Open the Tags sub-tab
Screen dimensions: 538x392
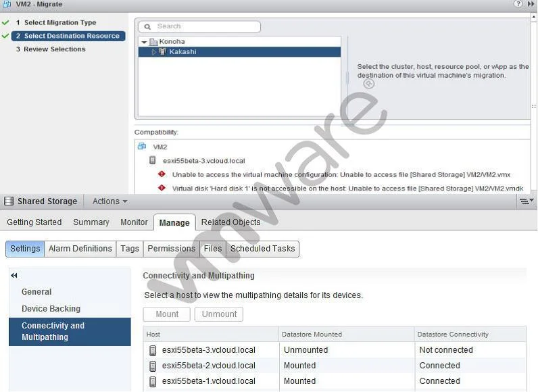(130, 249)
